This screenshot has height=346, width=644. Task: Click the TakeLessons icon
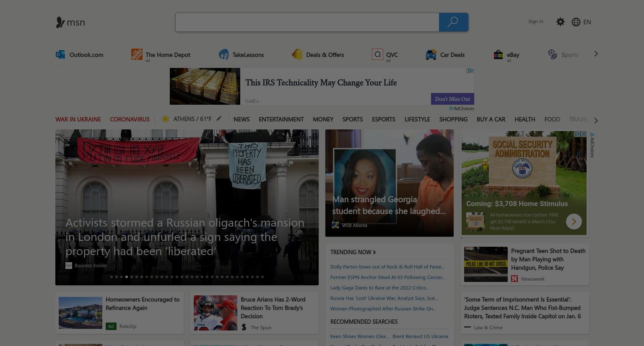[x=223, y=54]
